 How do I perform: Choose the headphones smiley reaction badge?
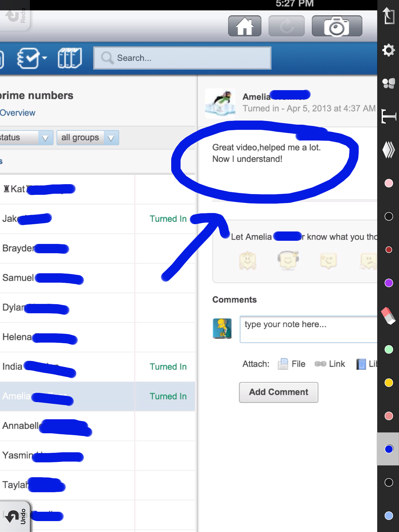point(288,260)
